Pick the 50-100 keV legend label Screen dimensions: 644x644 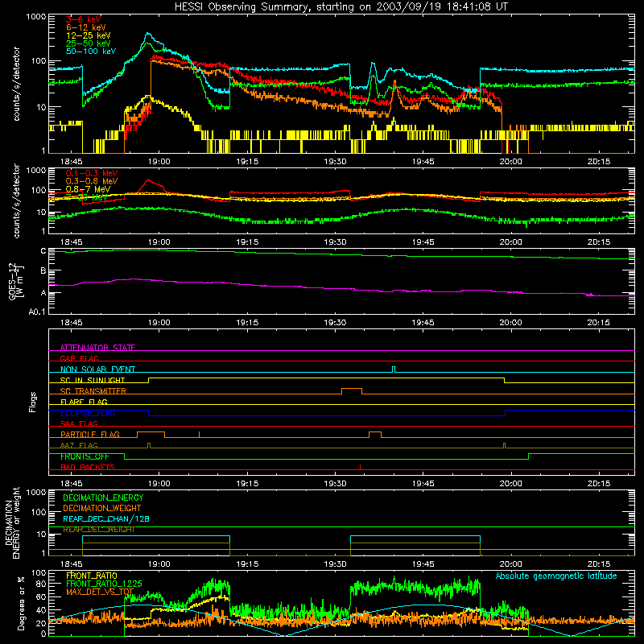point(91,51)
